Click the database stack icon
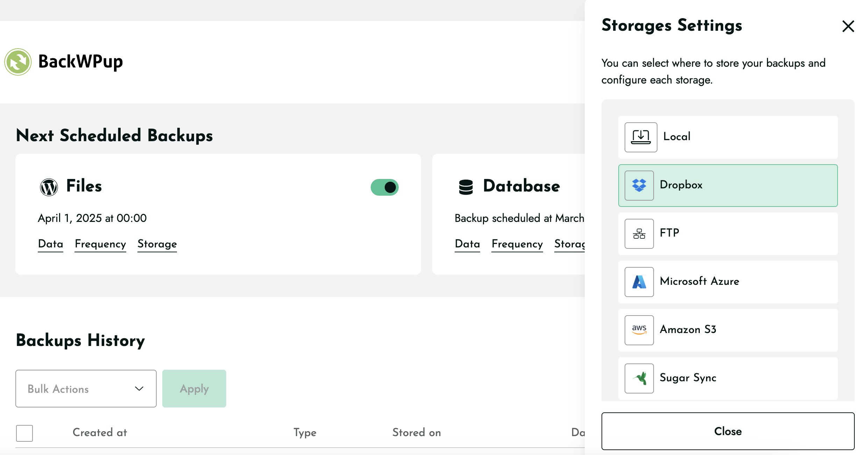The height and width of the screenshot is (455, 868). (466, 187)
